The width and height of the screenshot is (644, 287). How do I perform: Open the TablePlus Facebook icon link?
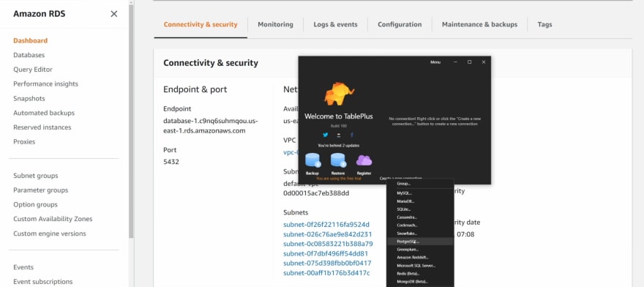pos(351,135)
